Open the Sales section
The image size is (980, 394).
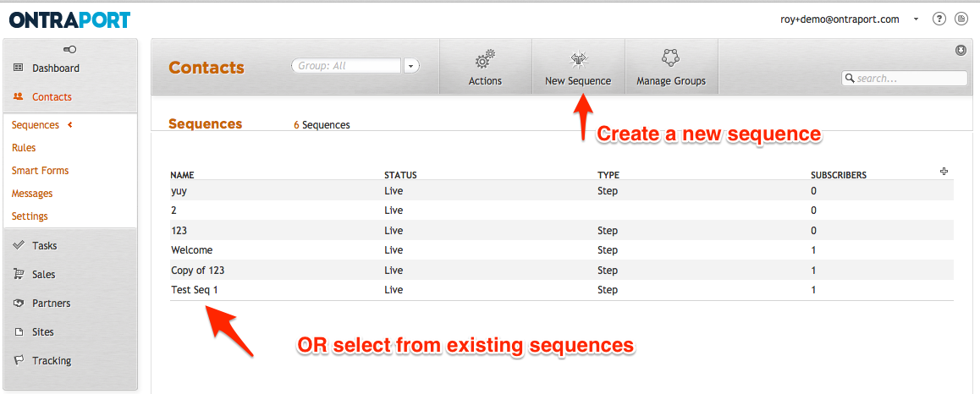tap(44, 275)
